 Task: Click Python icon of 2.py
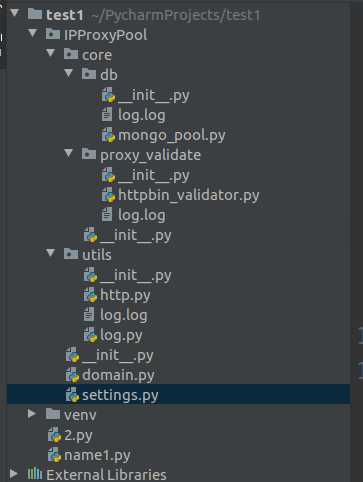coord(54,435)
